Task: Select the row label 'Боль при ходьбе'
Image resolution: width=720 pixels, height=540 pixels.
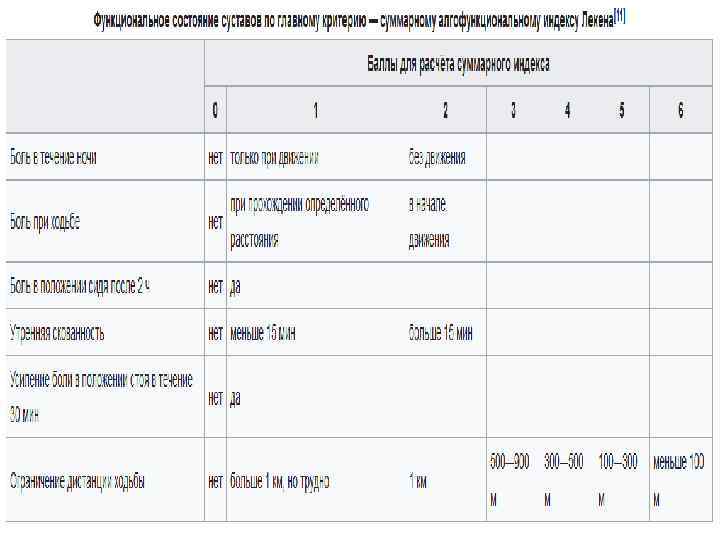Action: (x=45, y=222)
